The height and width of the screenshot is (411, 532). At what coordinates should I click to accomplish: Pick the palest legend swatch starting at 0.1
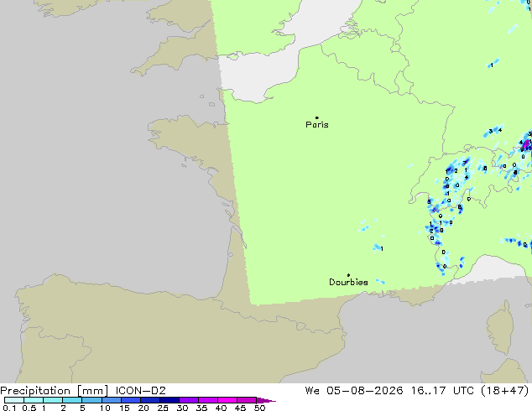click(x=14, y=400)
